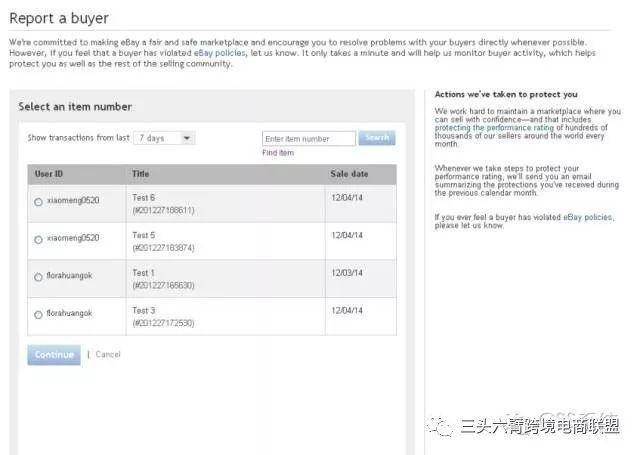Screen dimensions: 640x455
Task: Click the Cancel link
Action: [x=107, y=355]
